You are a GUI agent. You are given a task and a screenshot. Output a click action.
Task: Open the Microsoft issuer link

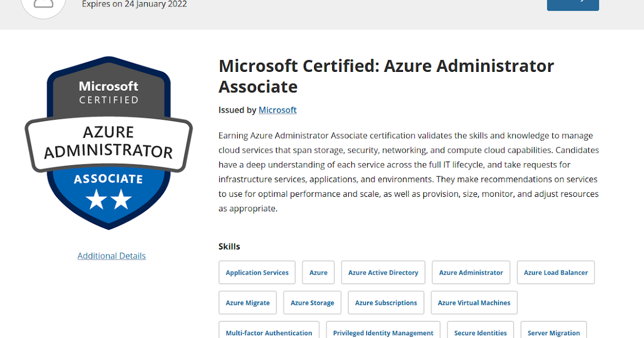[277, 110]
